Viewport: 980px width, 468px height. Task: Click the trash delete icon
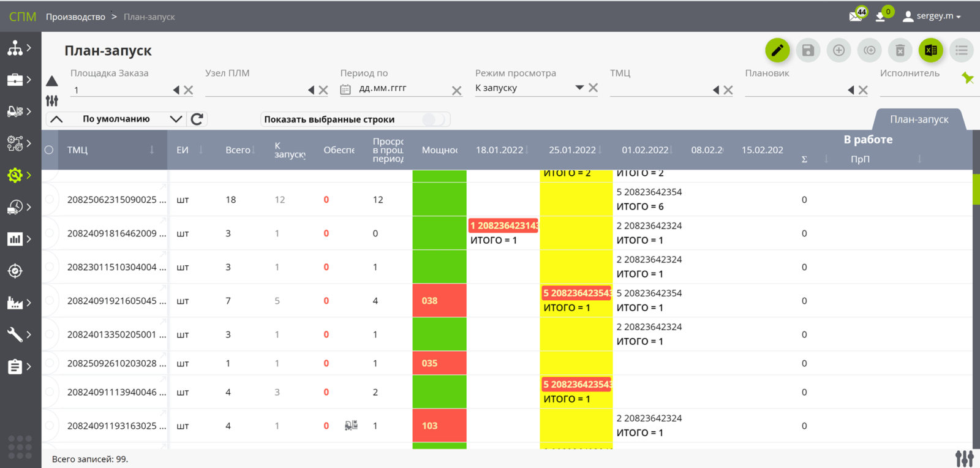[x=900, y=50]
